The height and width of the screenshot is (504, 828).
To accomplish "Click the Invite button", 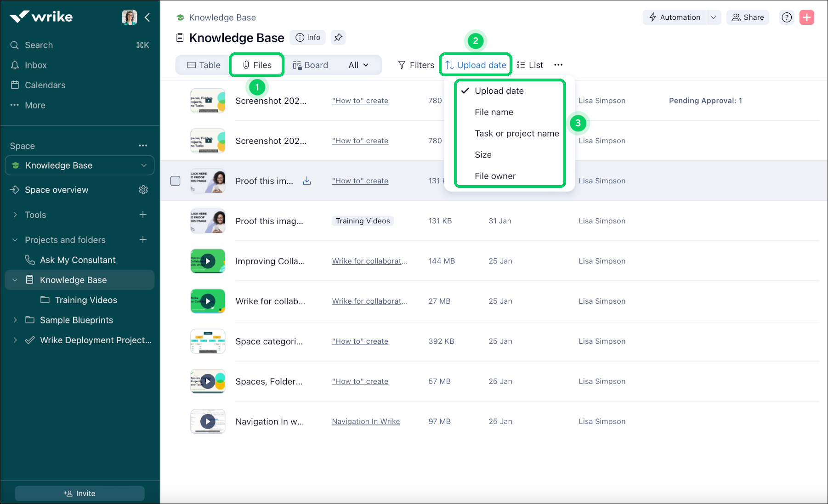I will point(79,493).
